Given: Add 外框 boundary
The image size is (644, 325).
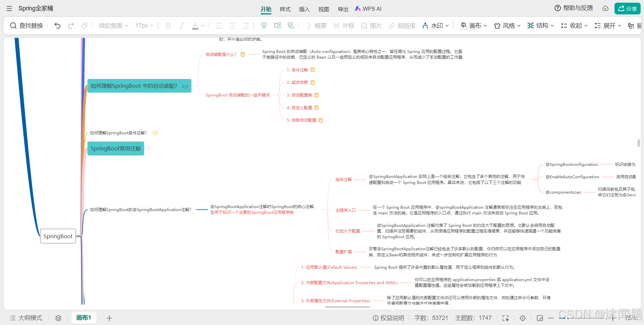Looking at the screenshot, I should (x=344, y=25).
